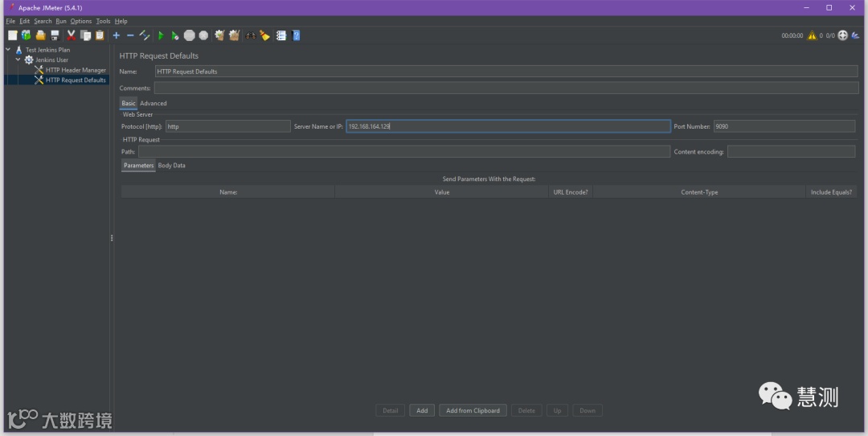The height and width of the screenshot is (436, 868).
Task: Open the Options menu
Action: coord(81,21)
